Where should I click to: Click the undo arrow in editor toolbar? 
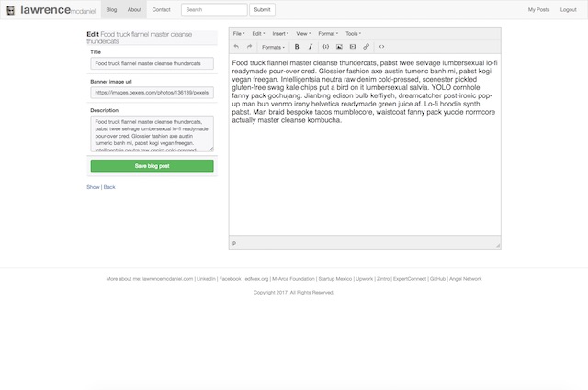coord(236,47)
